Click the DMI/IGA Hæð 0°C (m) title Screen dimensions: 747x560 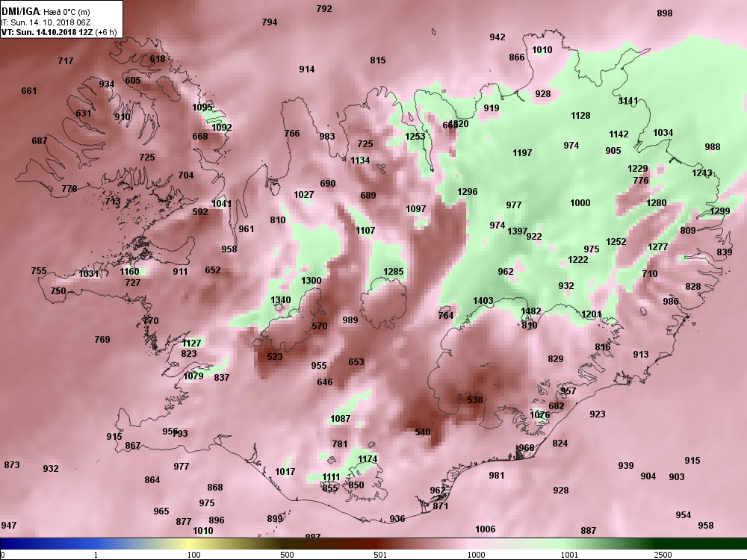46,12
